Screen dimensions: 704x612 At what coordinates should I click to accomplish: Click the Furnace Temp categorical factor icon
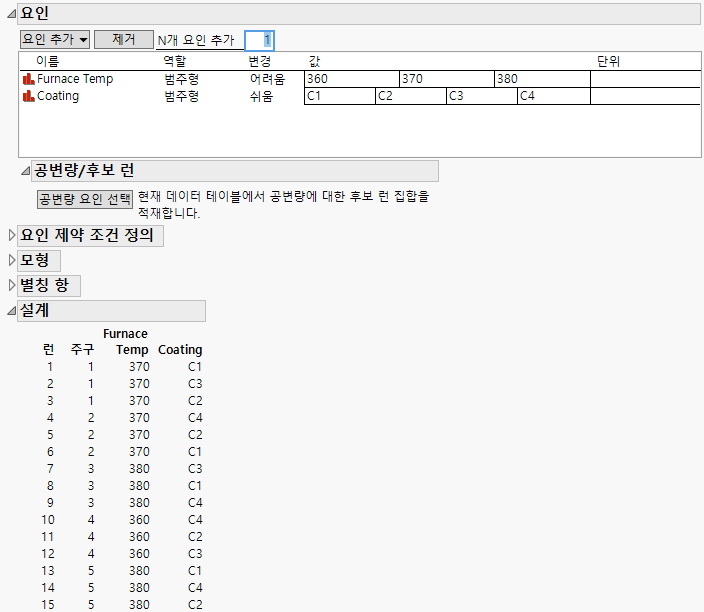coord(28,79)
